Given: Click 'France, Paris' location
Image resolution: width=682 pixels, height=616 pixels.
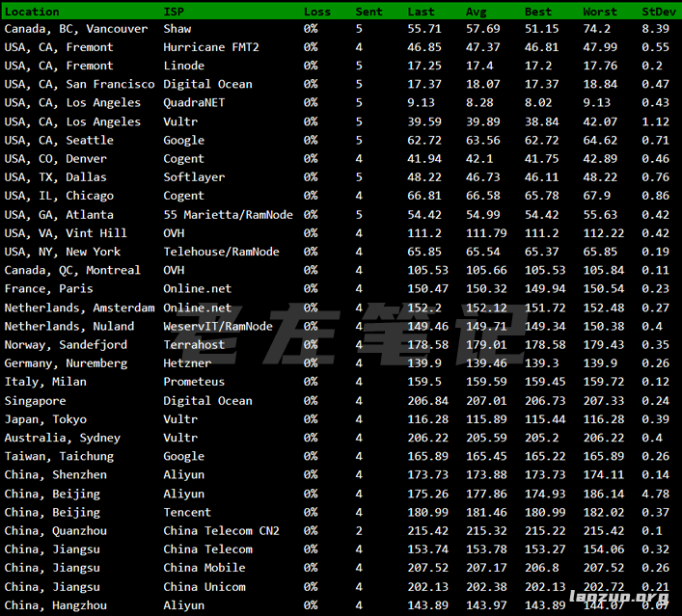Looking at the screenshot, I should click(x=48, y=289).
